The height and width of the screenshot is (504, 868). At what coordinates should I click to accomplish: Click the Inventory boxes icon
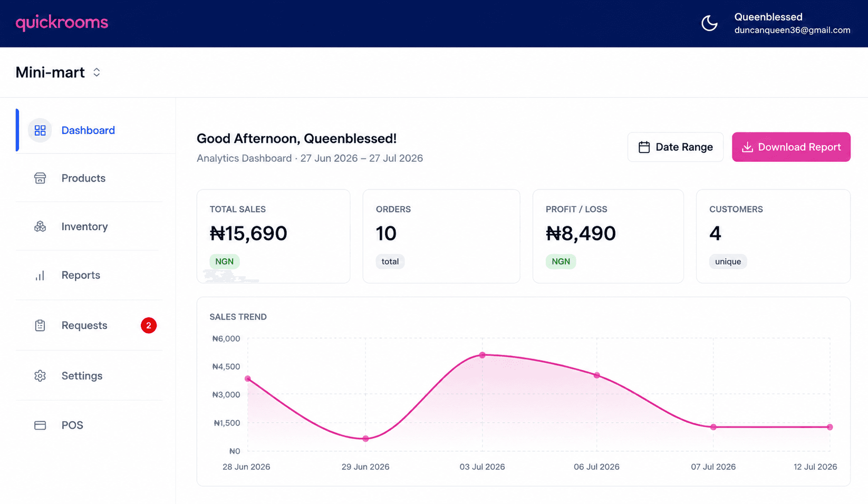coord(40,227)
